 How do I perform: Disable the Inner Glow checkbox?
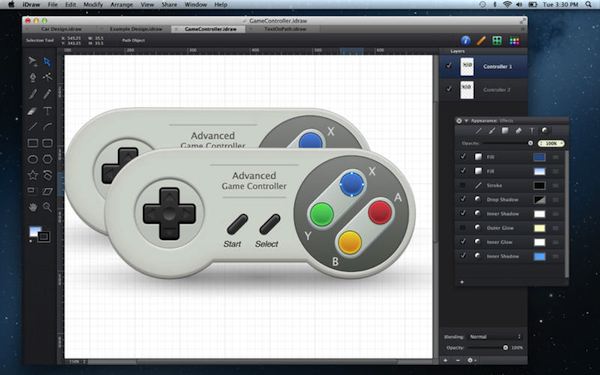click(463, 242)
